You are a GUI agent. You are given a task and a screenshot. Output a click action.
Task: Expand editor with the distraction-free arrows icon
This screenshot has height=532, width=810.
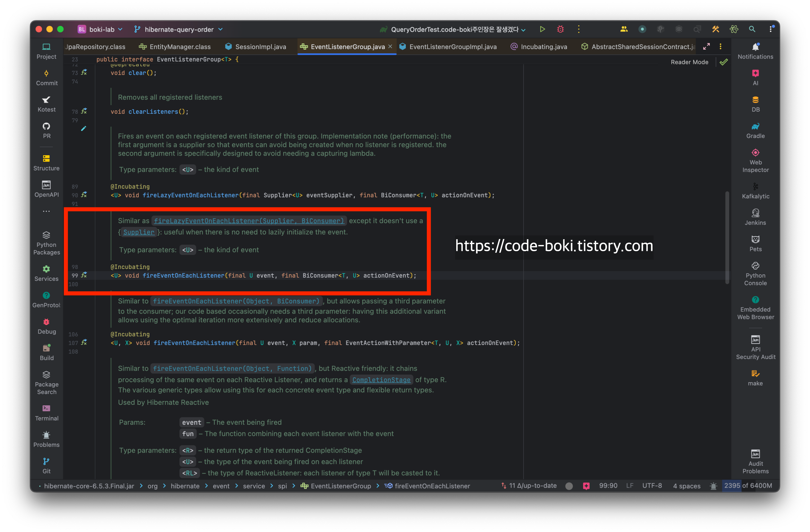[706, 47]
